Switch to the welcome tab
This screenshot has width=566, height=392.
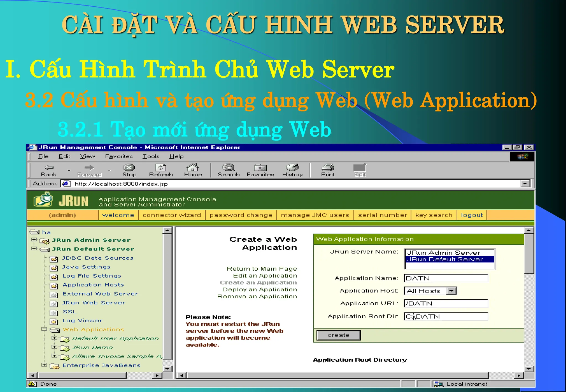118,215
